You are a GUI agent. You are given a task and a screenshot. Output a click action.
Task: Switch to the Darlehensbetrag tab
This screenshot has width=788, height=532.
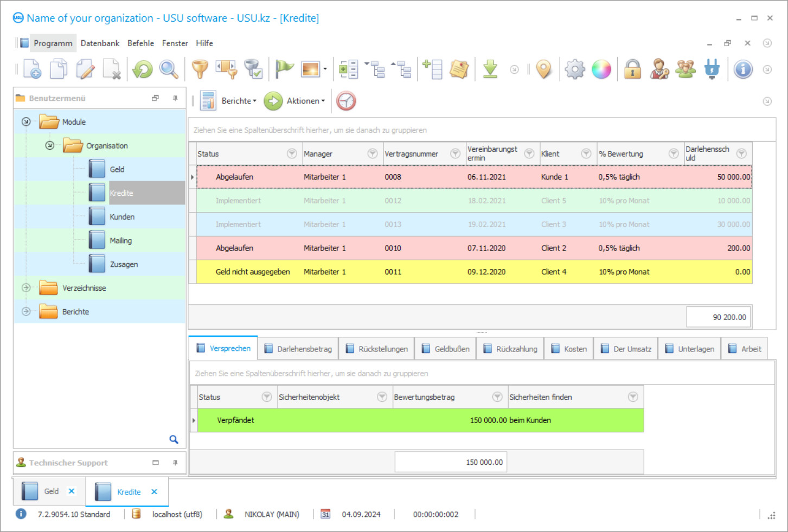pyautogui.click(x=298, y=348)
